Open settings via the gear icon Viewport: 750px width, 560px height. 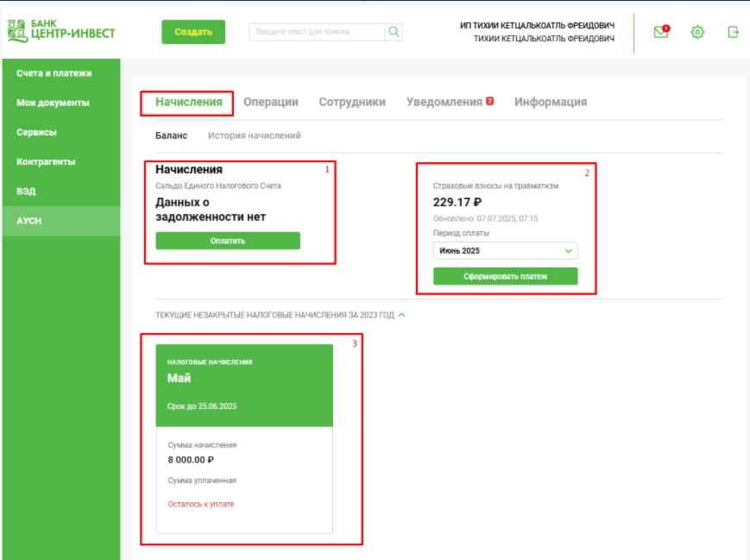tap(697, 32)
